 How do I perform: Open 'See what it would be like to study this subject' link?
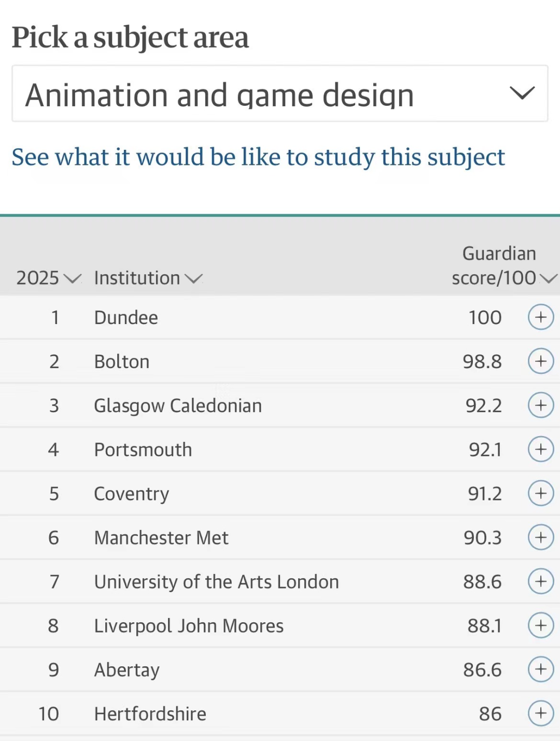(258, 157)
